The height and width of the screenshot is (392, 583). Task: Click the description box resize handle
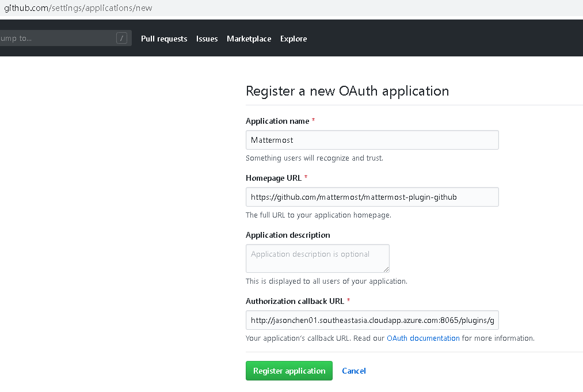pos(386,269)
